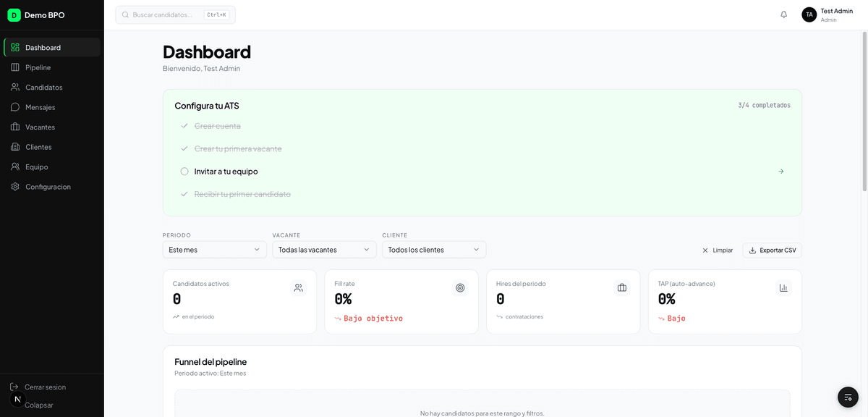Click the search magnifier icon
Screen dimensions: 868x417
[126, 14]
